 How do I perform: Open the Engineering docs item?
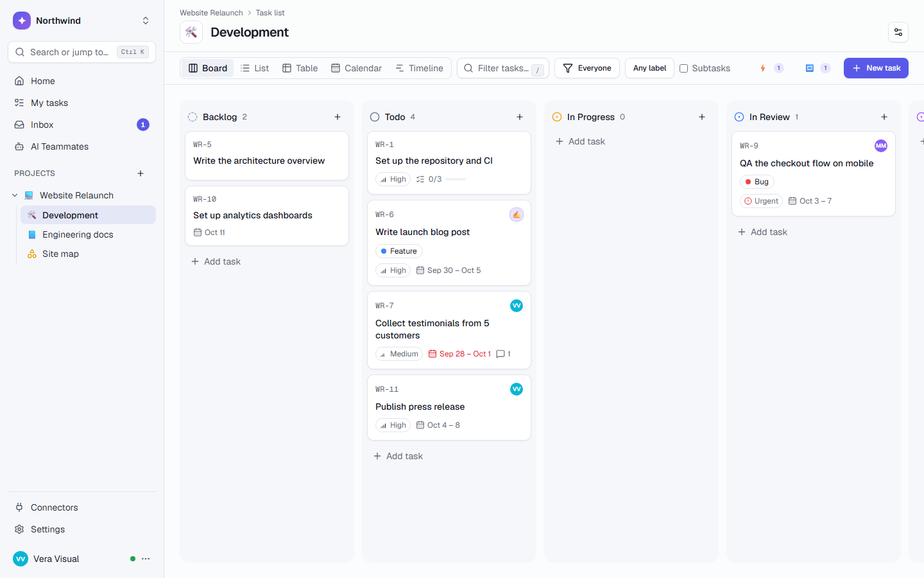click(88, 234)
